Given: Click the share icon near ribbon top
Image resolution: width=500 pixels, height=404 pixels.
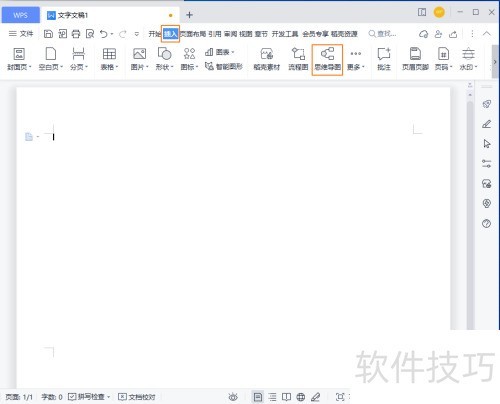Looking at the screenshot, I should point(453,34).
